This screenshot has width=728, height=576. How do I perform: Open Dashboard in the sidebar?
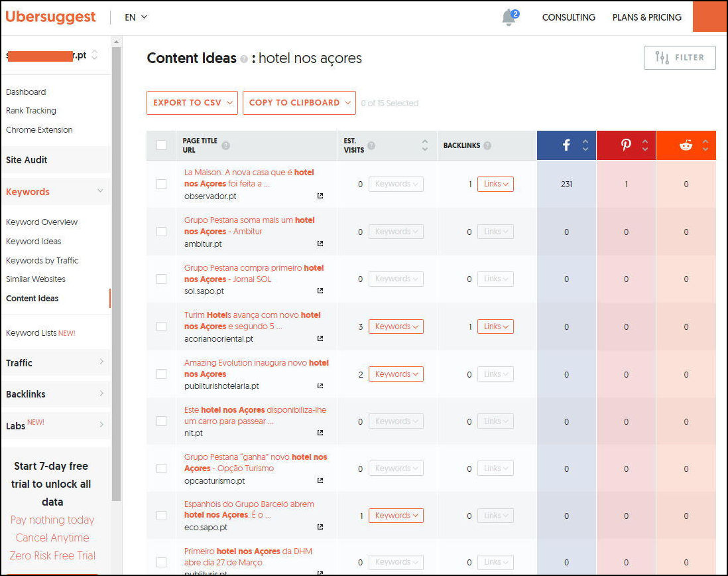(x=26, y=92)
